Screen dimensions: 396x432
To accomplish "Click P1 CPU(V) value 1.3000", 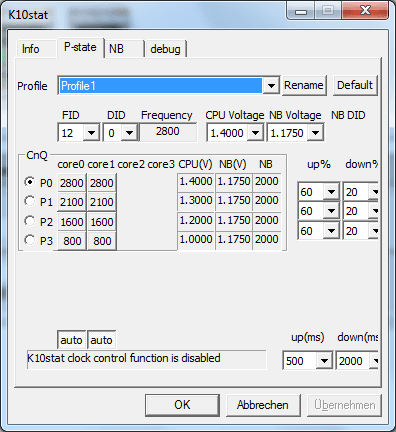I will pos(196,201).
